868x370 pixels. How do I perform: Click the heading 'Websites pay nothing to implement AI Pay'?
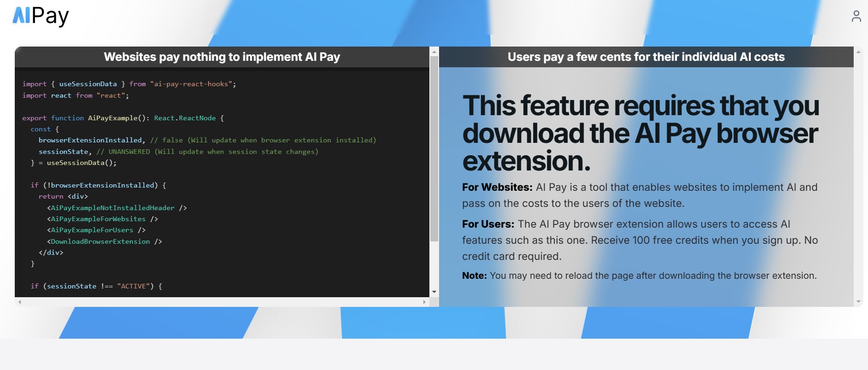pyautogui.click(x=222, y=57)
